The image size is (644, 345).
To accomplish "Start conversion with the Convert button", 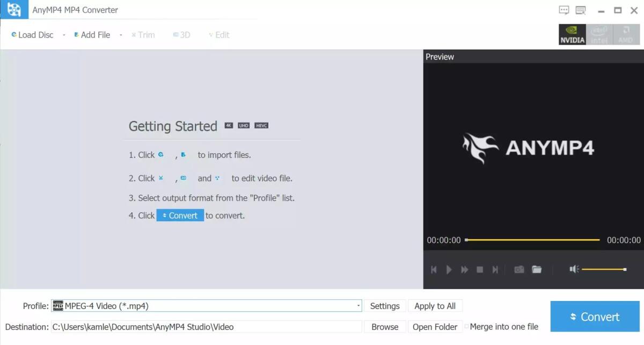I will [x=595, y=317].
